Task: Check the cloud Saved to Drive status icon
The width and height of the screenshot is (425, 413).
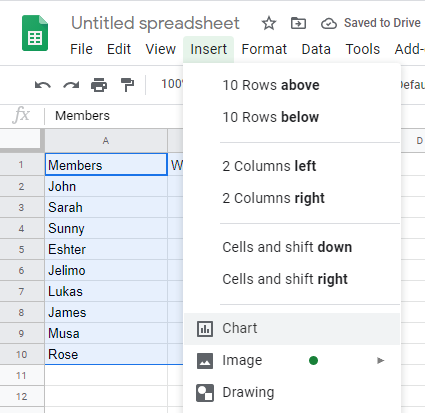Action: [x=329, y=24]
